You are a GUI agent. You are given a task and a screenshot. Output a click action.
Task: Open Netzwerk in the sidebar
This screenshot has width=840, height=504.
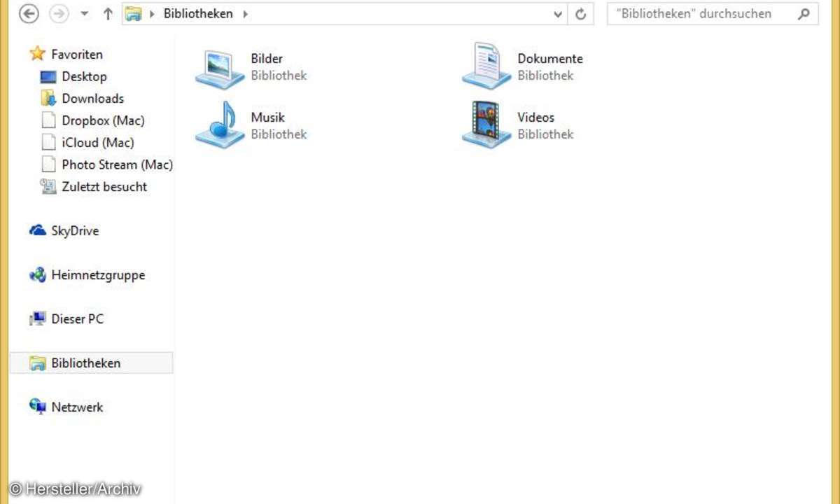tap(77, 407)
